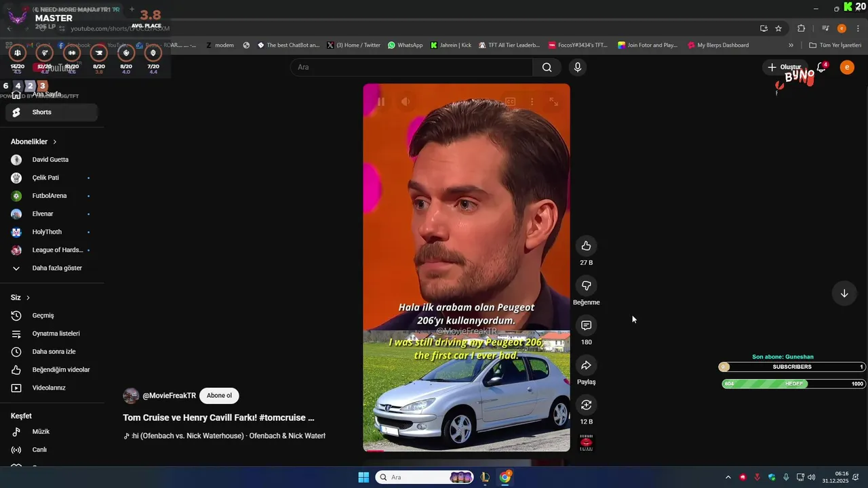
Task: Remix the short using the 12 B icon
Action: click(586, 405)
